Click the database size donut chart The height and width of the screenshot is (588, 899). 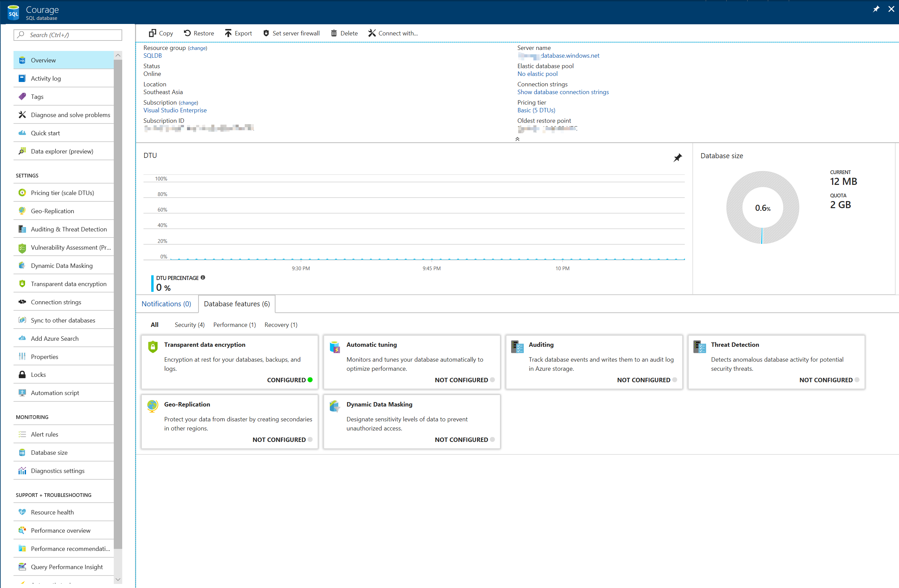pyautogui.click(x=762, y=207)
